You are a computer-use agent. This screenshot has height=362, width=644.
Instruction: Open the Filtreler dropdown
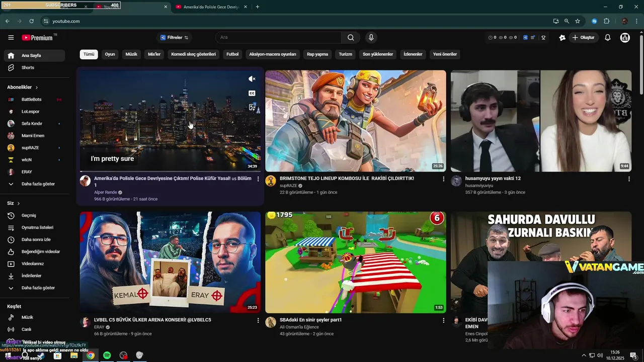pyautogui.click(x=174, y=38)
